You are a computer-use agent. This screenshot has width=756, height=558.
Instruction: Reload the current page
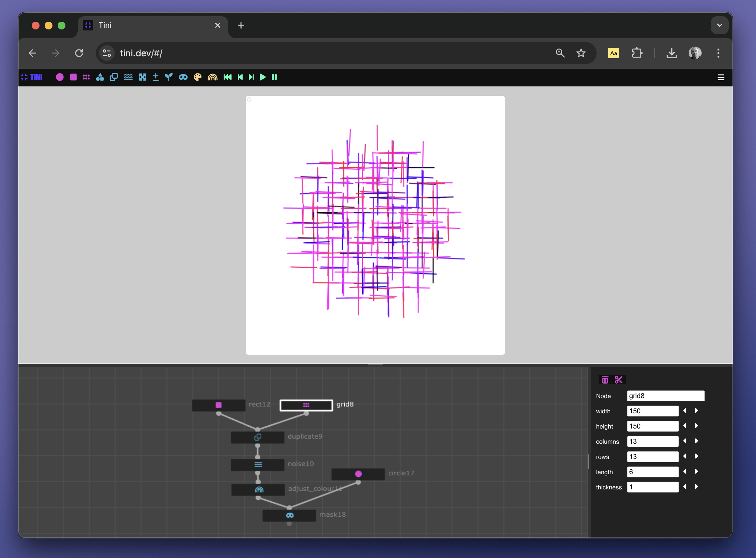[79, 53]
